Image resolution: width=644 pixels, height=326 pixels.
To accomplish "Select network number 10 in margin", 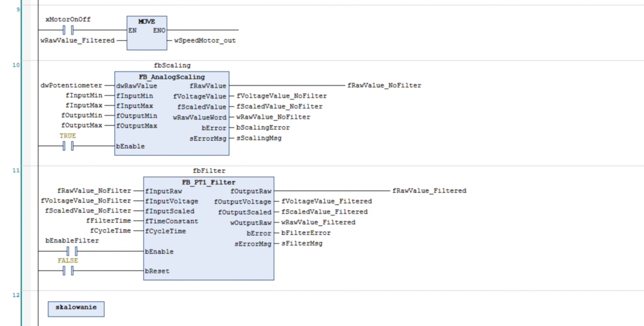I will [x=16, y=65].
